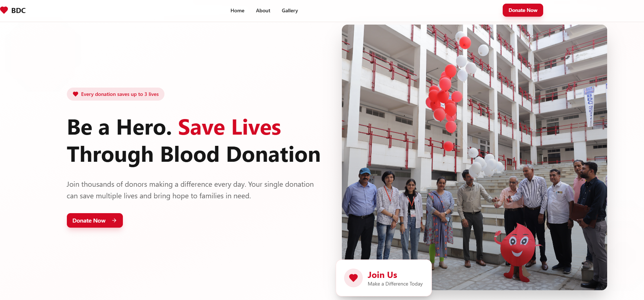
Task: Click the 'Make a Difference Today' subtitle
Action: pyautogui.click(x=395, y=284)
